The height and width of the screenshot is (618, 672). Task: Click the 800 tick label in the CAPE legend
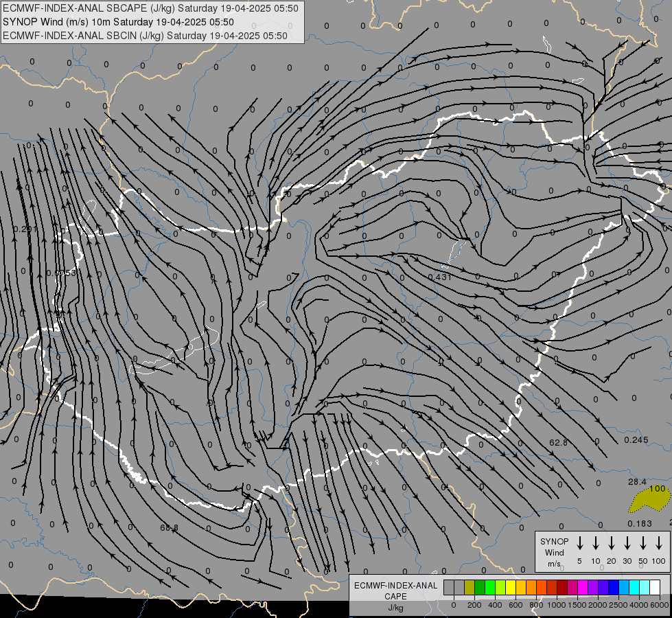[x=537, y=605]
